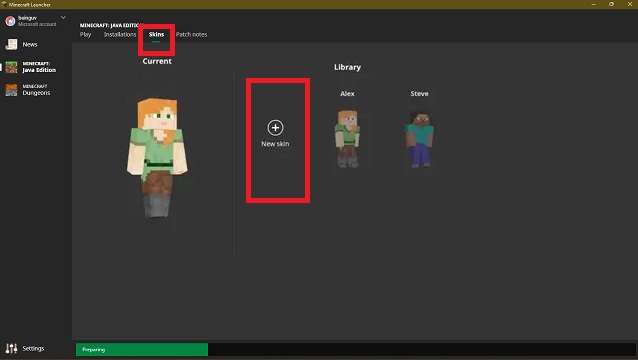Switch to the Play tab

click(85, 35)
